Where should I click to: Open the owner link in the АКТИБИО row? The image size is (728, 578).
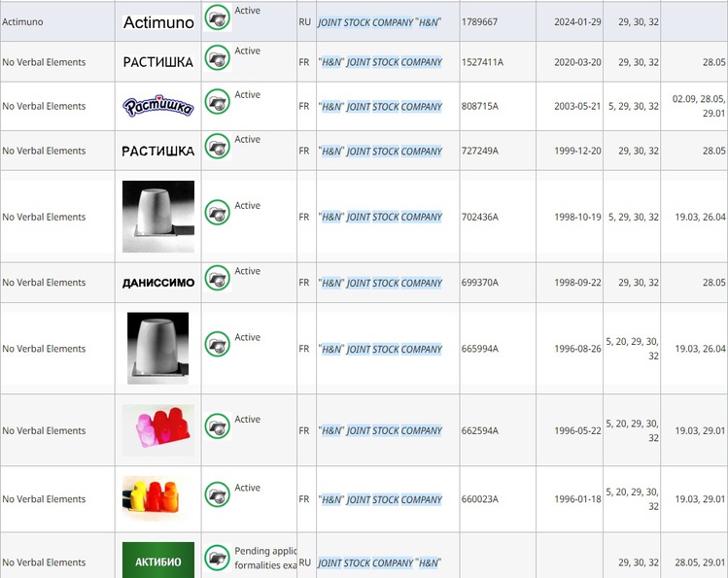pyautogui.click(x=379, y=562)
